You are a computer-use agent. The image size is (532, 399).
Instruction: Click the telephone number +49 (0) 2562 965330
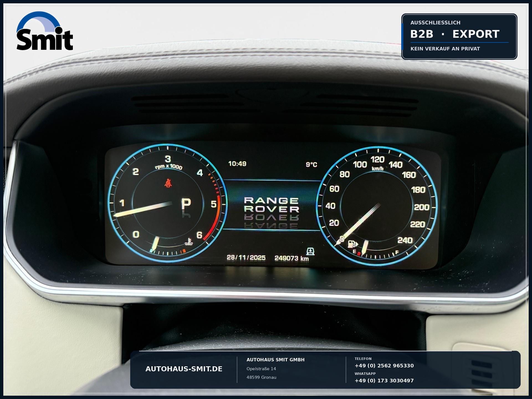384,366
